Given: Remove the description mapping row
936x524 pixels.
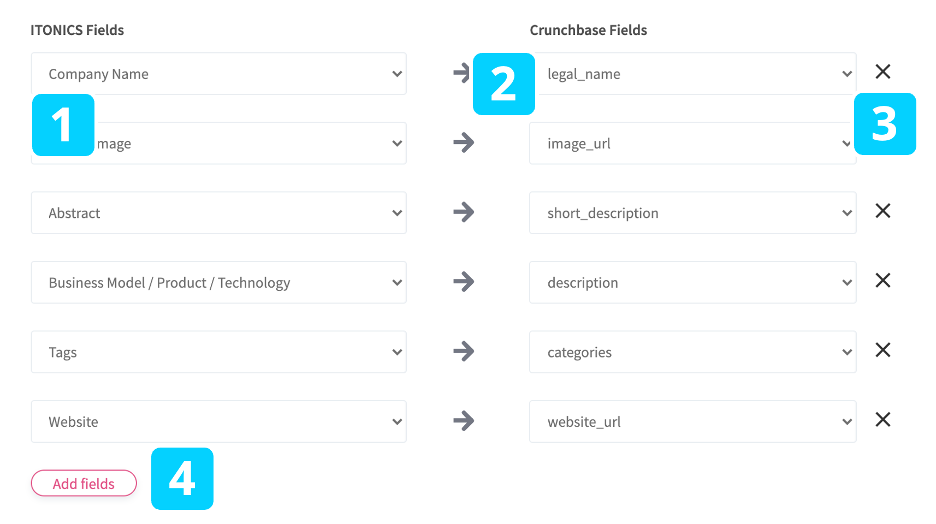Looking at the screenshot, I should 883,281.
